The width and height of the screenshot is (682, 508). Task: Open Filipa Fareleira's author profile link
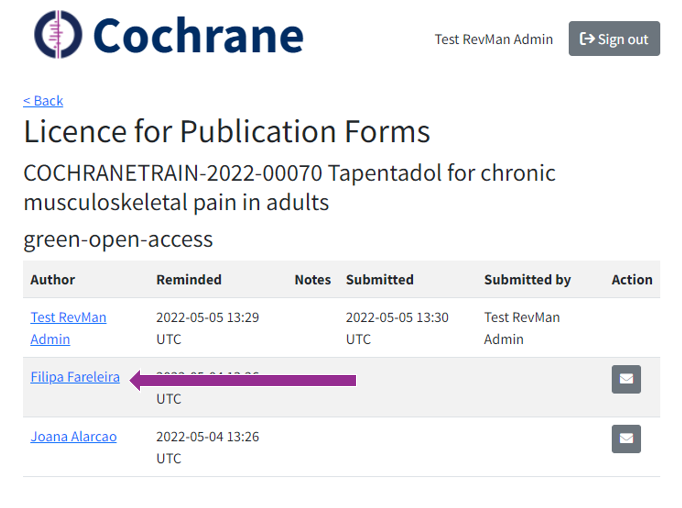(x=75, y=377)
